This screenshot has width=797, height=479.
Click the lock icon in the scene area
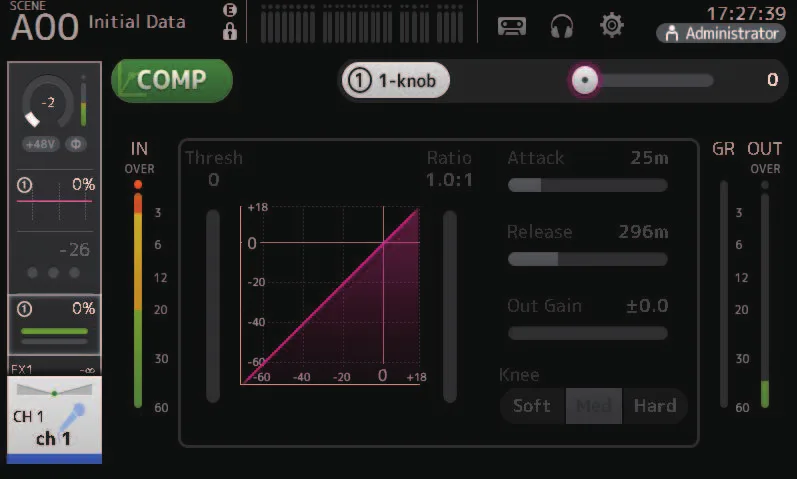coord(230,31)
